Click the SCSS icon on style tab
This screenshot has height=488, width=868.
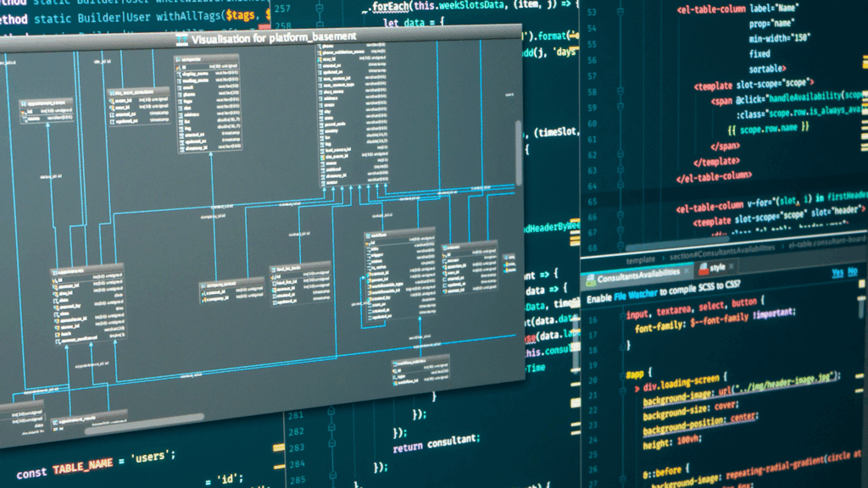point(702,269)
